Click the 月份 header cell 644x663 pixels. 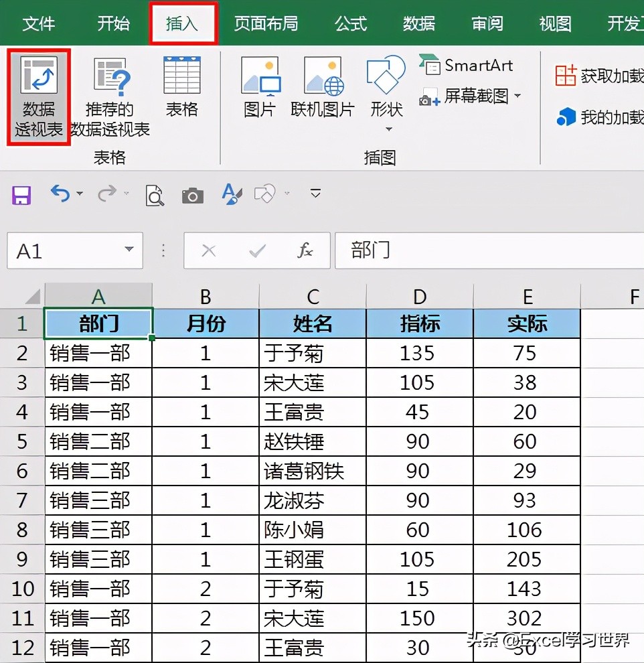point(206,323)
